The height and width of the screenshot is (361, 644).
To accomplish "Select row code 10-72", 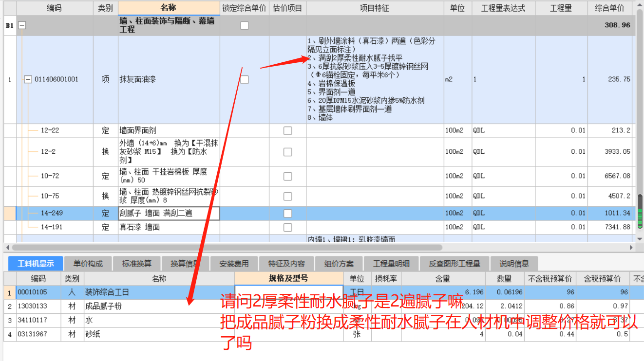I will click(x=50, y=176).
